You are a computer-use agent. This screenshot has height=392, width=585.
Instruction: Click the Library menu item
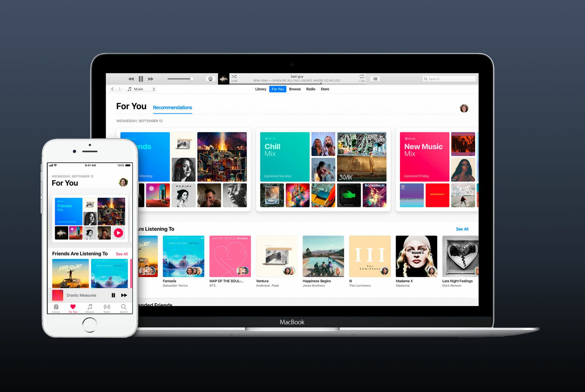click(x=259, y=89)
